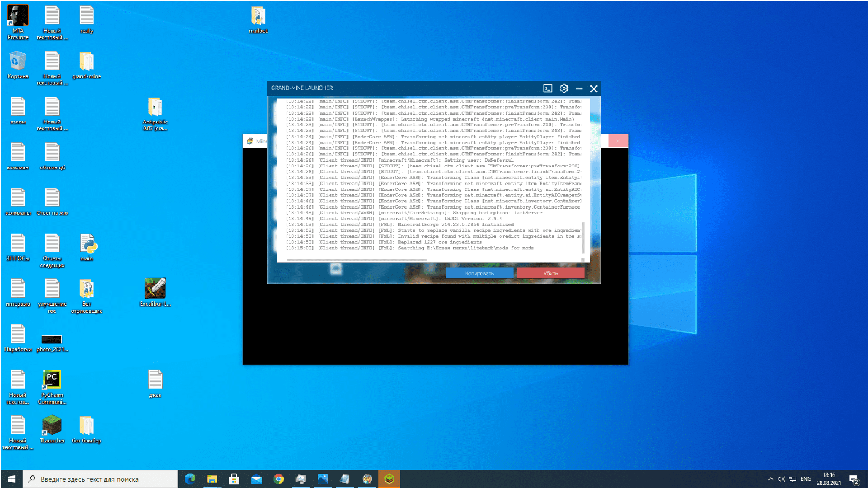Open the Mail app from the taskbar
Viewport: 868px width, 488px height.
pos(256,479)
